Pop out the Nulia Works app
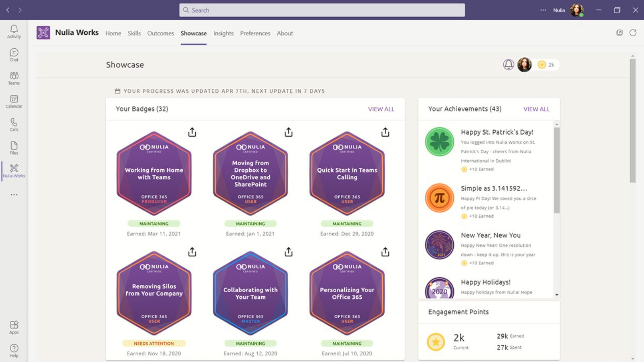Screen dimensions: 644x362 click(619, 33)
